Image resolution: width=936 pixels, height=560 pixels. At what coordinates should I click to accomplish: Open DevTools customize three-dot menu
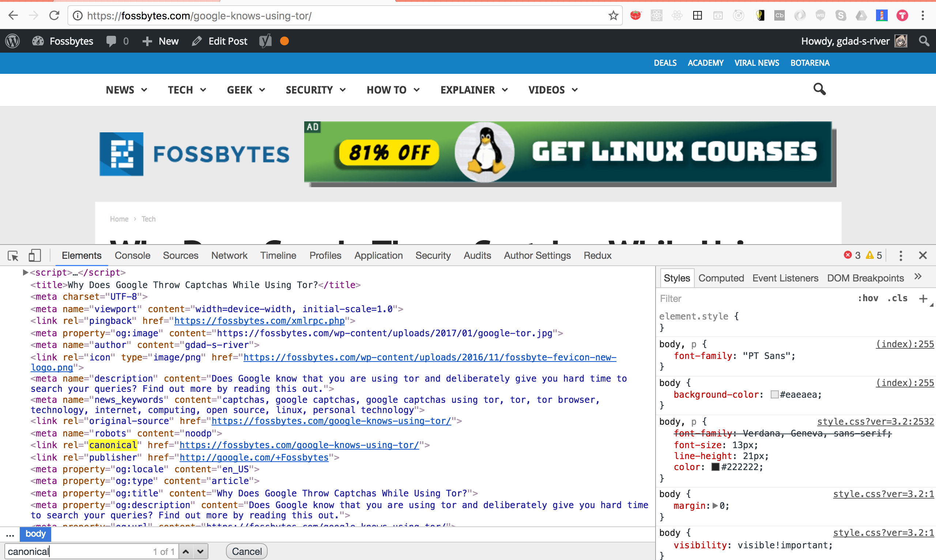tap(901, 256)
